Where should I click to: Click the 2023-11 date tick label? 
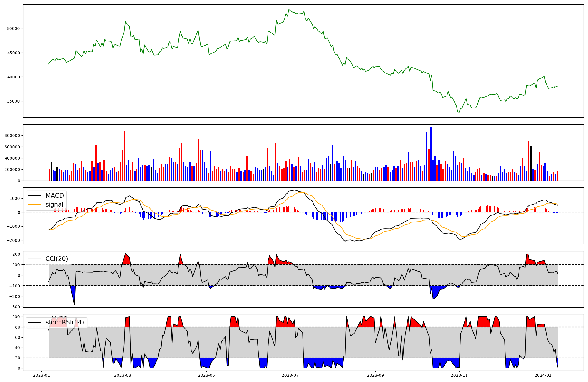tap(459, 375)
